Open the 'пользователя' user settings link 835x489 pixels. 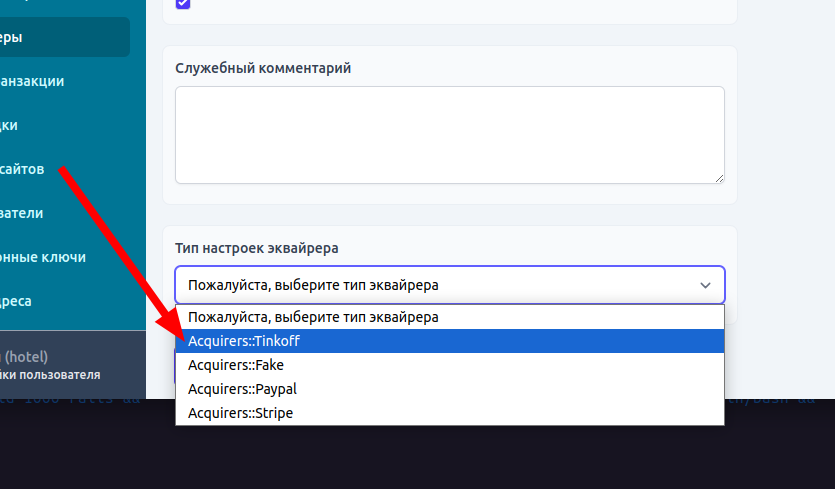pyautogui.click(x=50, y=375)
